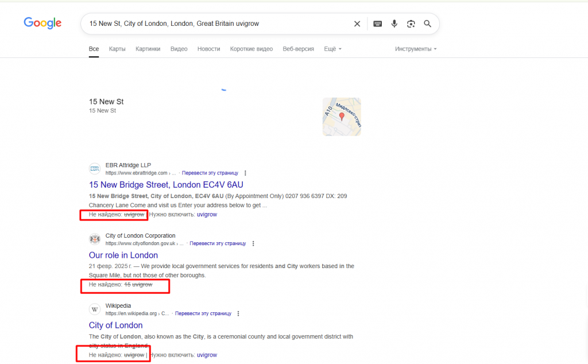The image size is (588, 364).
Task: Switch to the Картинки tab
Action: click(148, 49)
